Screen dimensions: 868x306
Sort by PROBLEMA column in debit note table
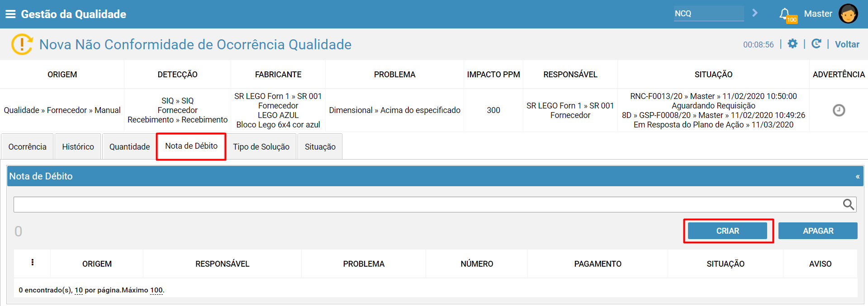364,264
